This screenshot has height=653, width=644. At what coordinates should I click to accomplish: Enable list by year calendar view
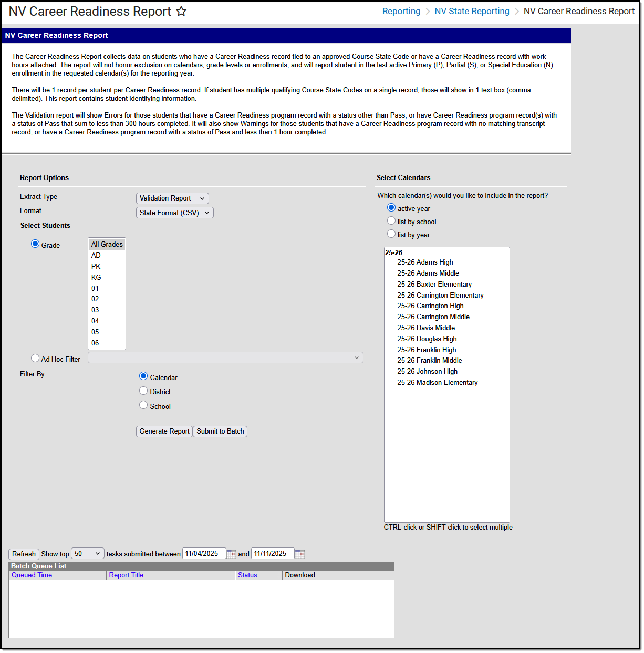coord(391,234)
